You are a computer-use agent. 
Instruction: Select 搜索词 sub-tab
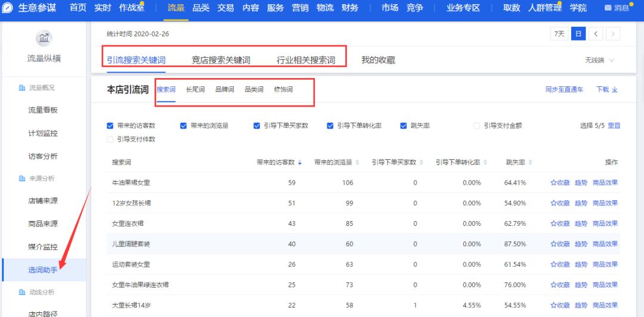click(x=166, y=89)
